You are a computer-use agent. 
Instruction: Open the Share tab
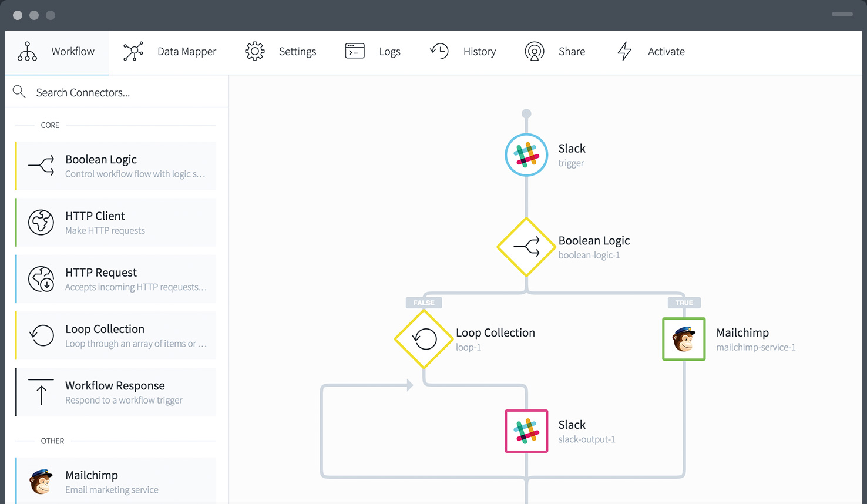(555, 52)
